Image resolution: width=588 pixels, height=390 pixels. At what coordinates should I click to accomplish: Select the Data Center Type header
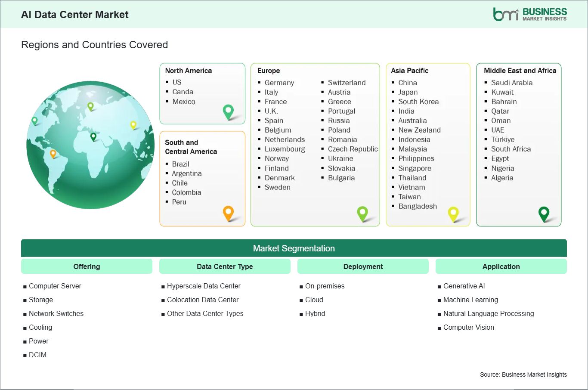click(x=225, y=266)
